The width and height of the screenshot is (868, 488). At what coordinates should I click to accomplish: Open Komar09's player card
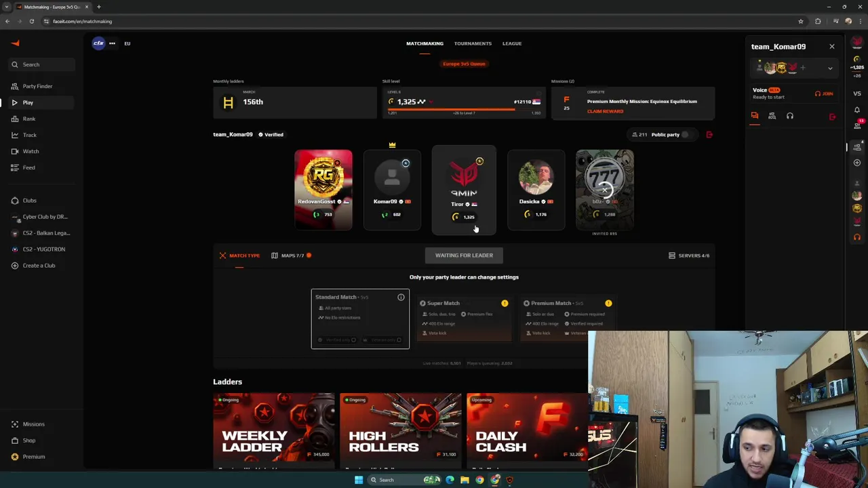pos(392,190)
